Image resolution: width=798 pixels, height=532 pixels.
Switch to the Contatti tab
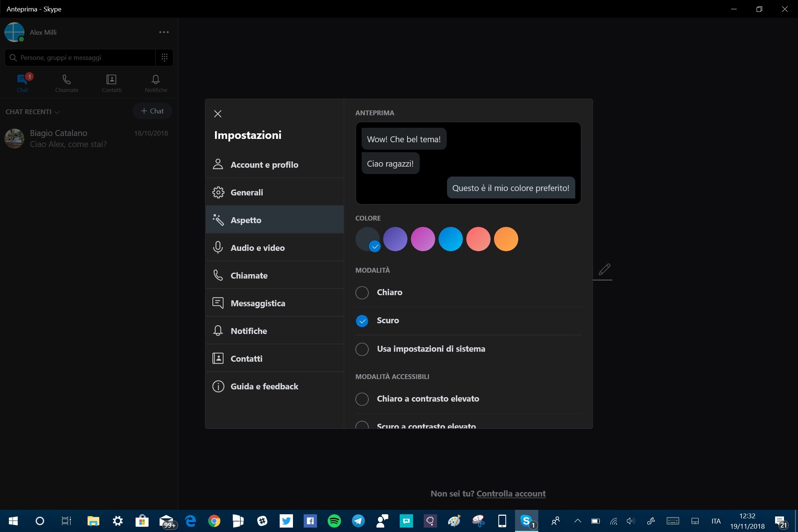click(x=112, y=83)
